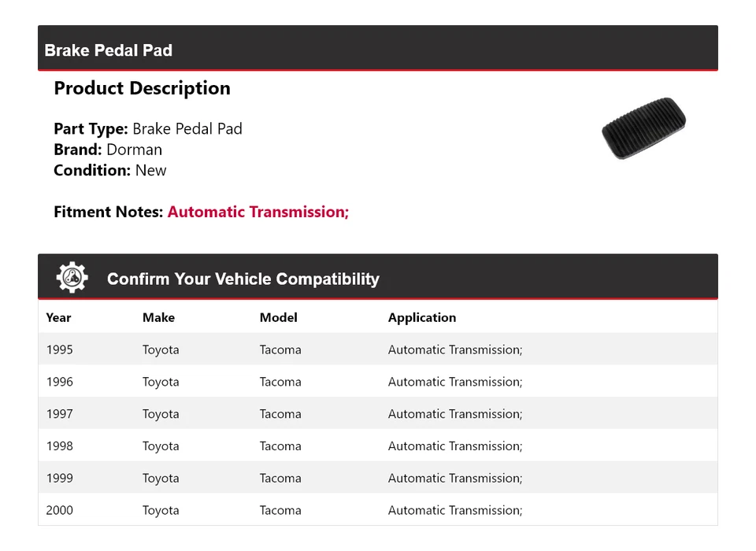Click the 1997 year cell
Image resolution: width=756 pixels, height=551 pixels.
coord(59,414)
